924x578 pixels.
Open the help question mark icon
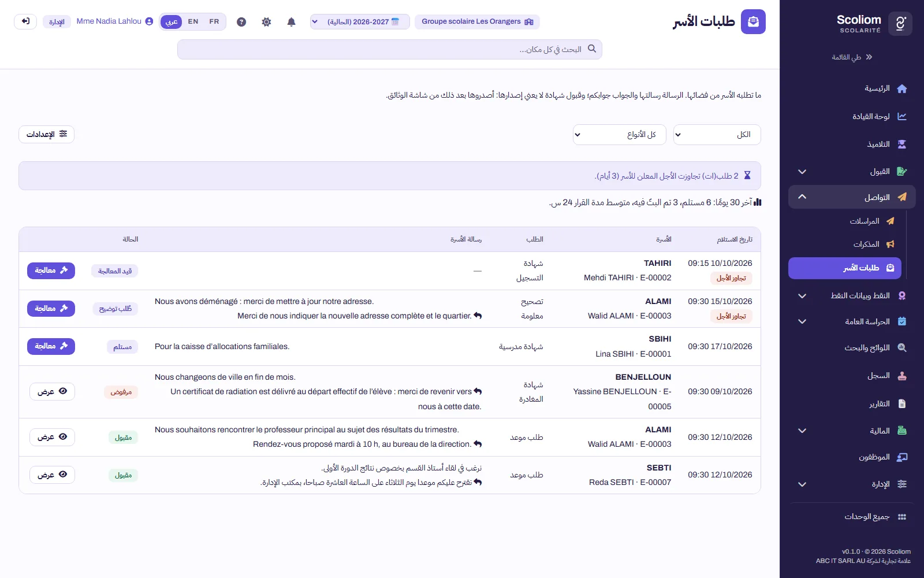tap(241, 22)
